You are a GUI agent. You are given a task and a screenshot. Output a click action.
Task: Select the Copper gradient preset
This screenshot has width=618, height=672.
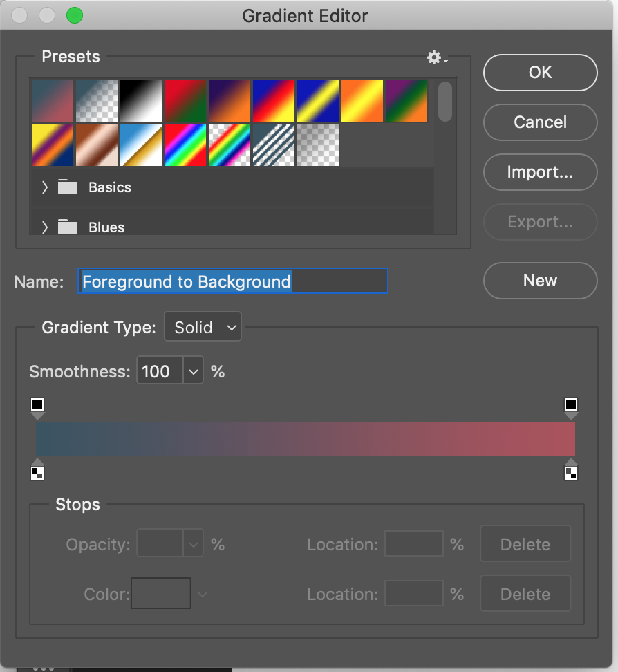[x=96, y=145]
